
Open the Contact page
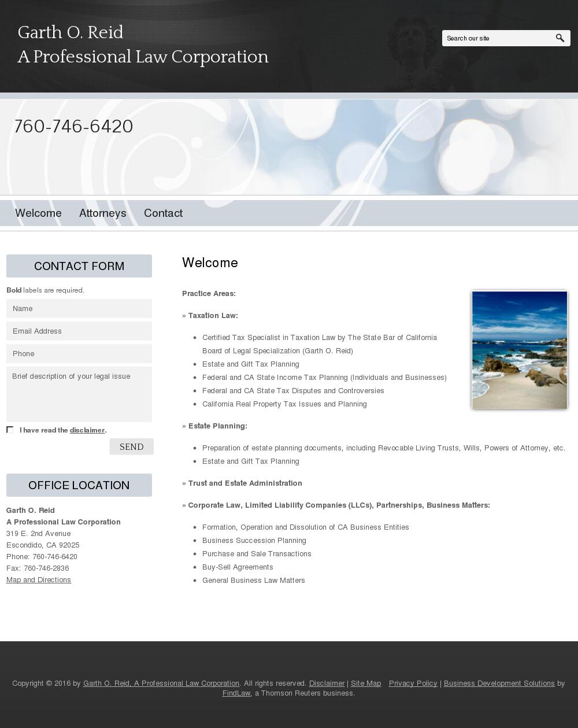[164, 213]
